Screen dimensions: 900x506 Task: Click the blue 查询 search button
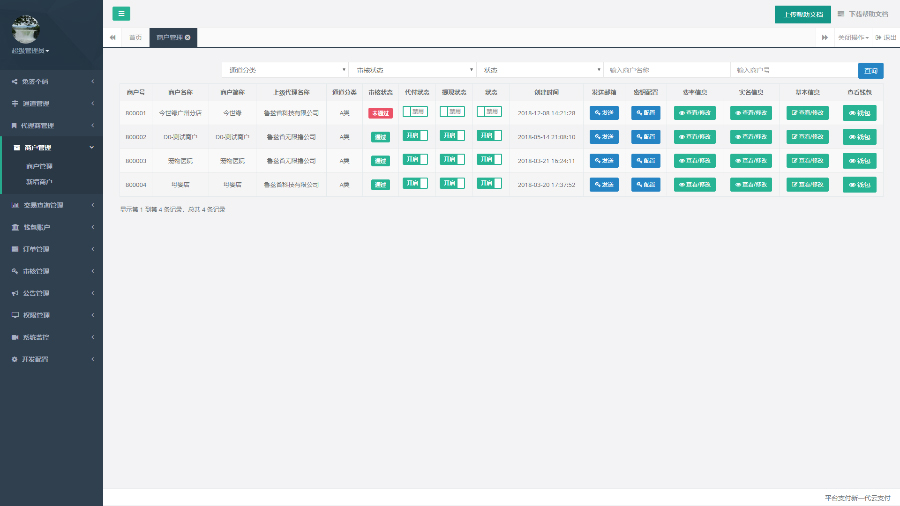pyautogui.click(x=871, y=70)
